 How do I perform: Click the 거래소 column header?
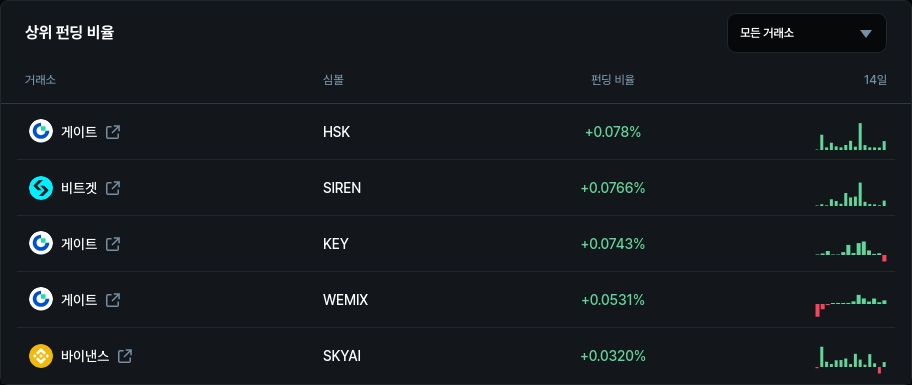(40, 80)
